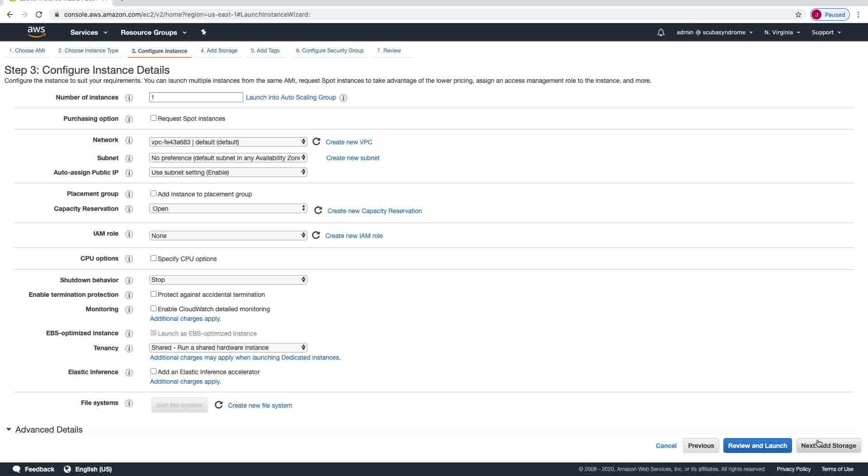Open the Services menu
Image resolution: width=868 pixels, height=476 pixels.
coord(89,33)
